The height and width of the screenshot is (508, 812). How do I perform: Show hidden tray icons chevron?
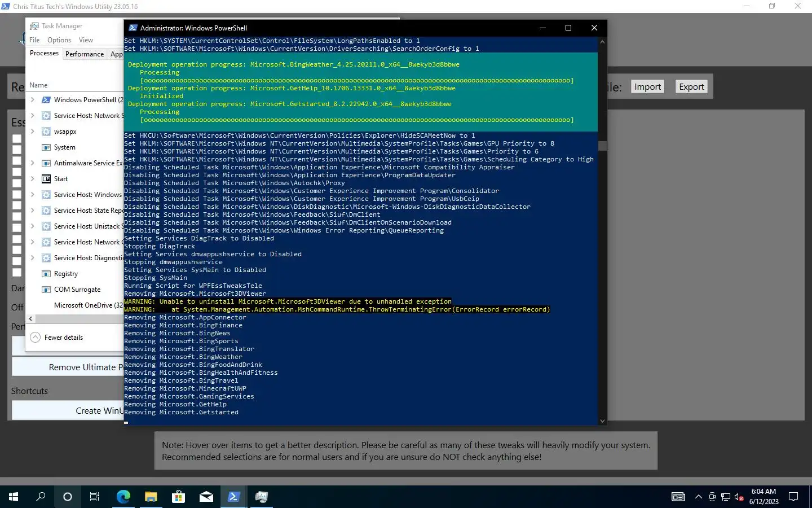pos(699,497)
